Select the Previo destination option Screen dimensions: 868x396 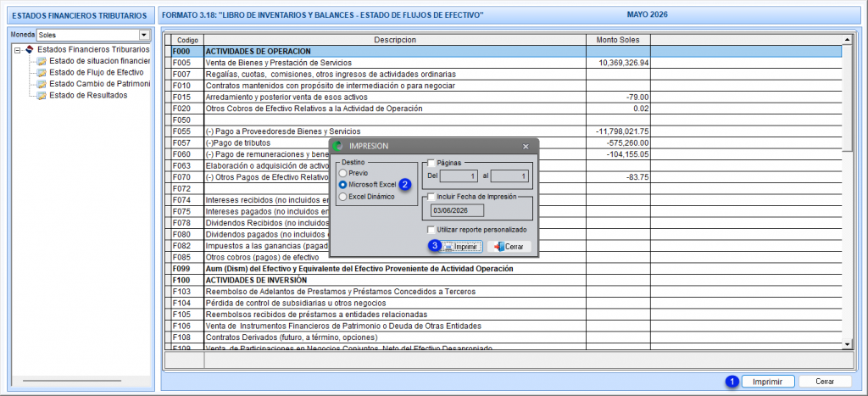343,173
